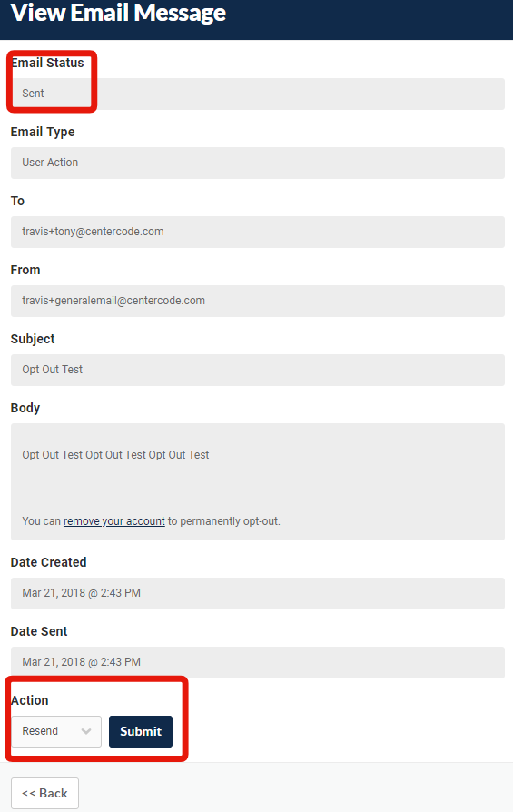Click the Body text area
The height and width of the screenshot is (812, 513).
point(258,481)
